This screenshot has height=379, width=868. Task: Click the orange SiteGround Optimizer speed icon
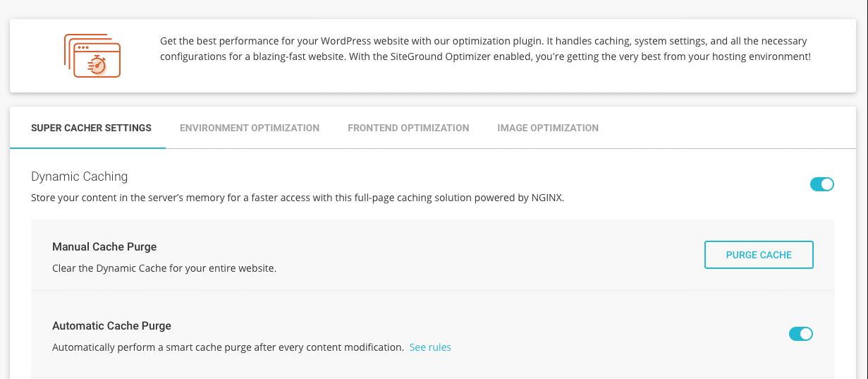[92, 55]
